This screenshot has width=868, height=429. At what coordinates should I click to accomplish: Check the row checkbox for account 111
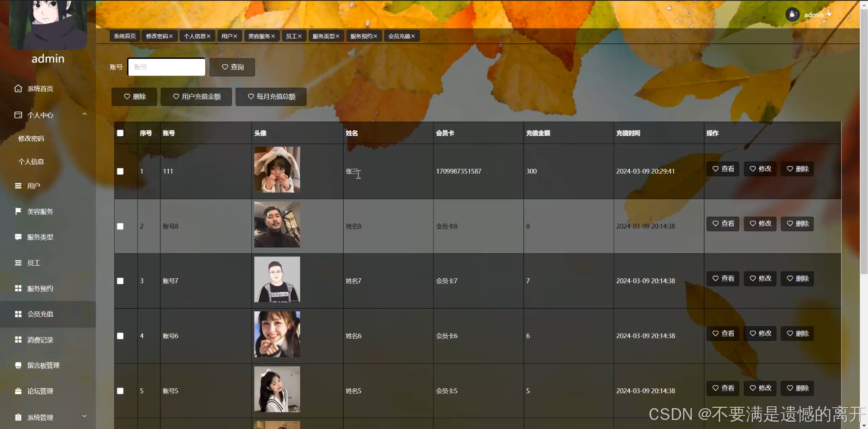120,172
